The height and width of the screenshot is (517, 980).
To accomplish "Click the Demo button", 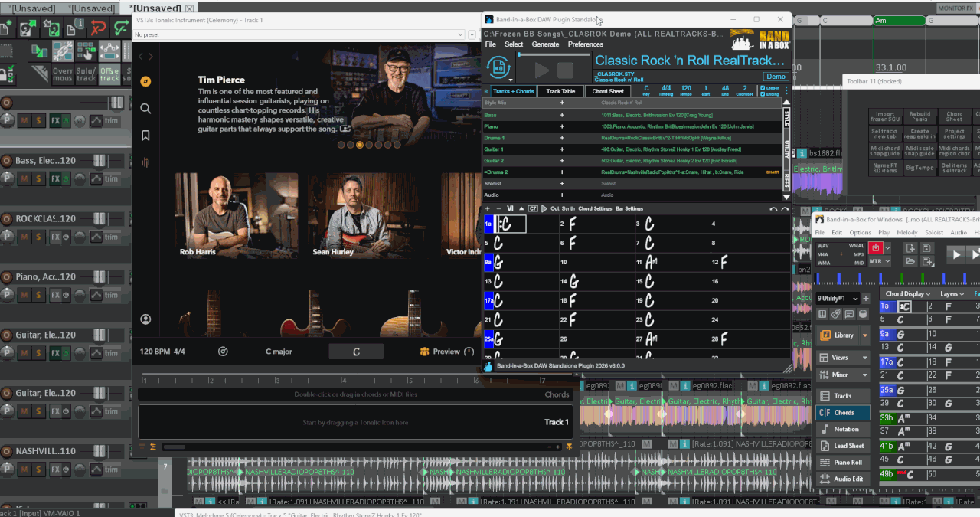I will [776, 77].
